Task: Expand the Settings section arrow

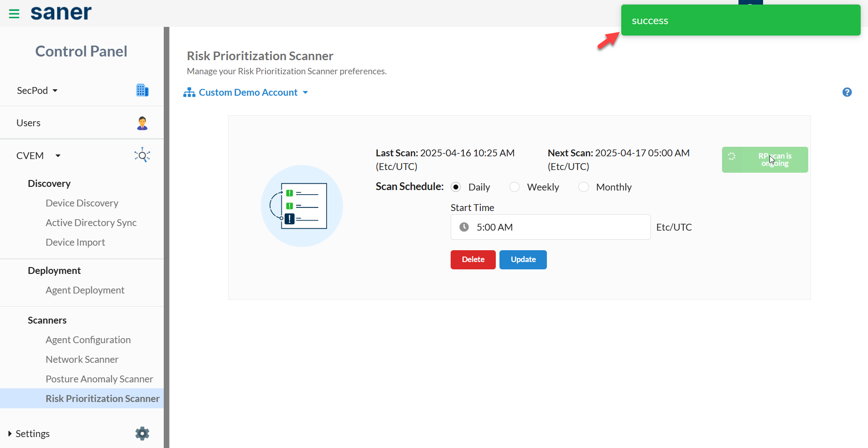Action: click(10, 433)
